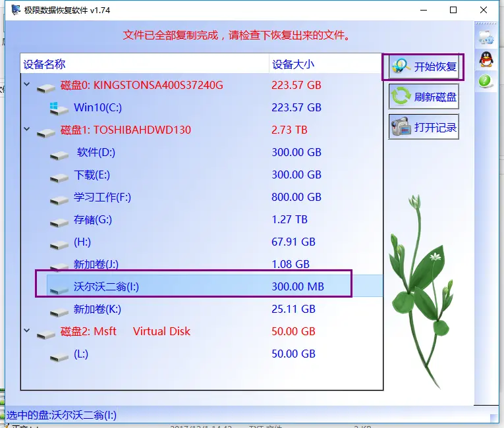This screenshot has height=428, width=504.
Task: Click the disk icon for 磁盘2
Action: 45,334
